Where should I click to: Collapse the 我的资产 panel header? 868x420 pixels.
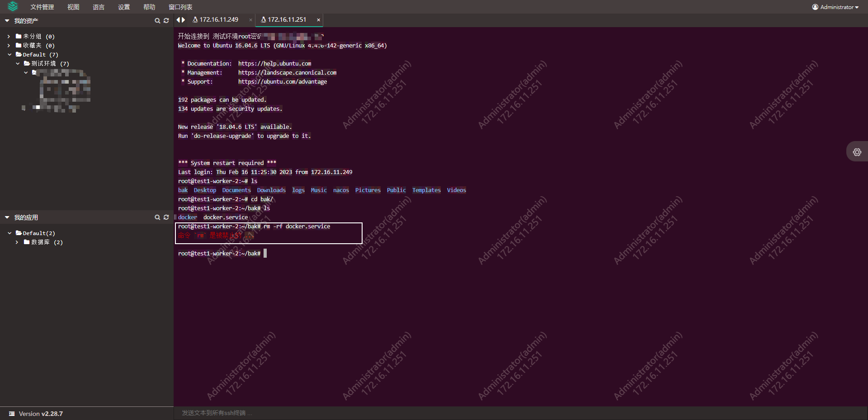(7, 20)
